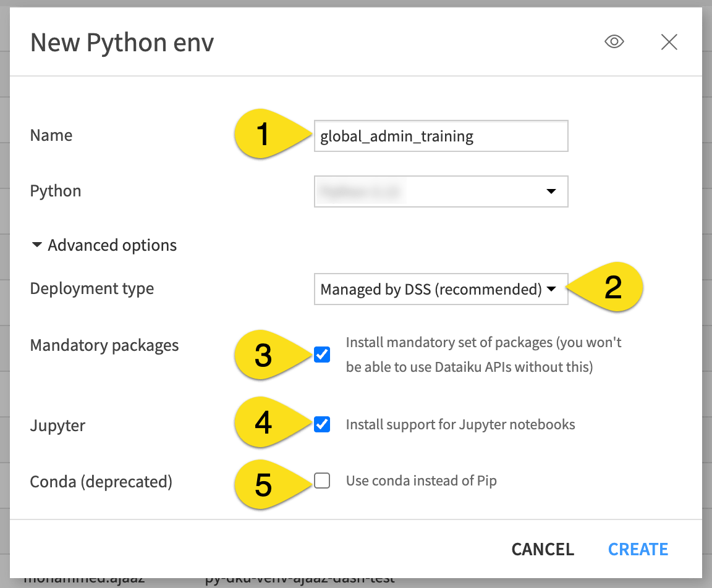Click the 'Install mandatory set of packages' description
The height and width of the screenshot is (588, 712).
click(483, 355)
